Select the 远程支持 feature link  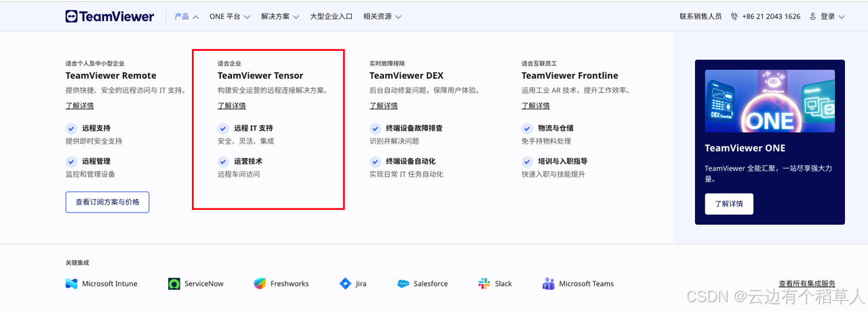pyautogui.click(x=96, y=128)
